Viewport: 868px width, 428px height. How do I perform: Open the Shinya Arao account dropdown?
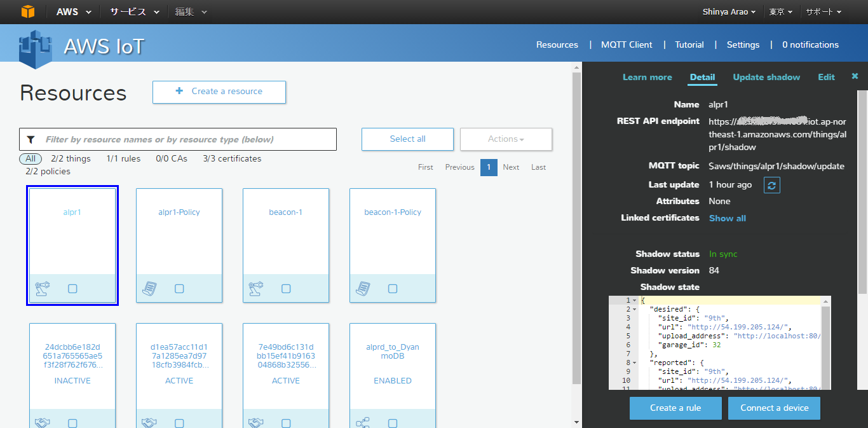click(x=729, y=12)
